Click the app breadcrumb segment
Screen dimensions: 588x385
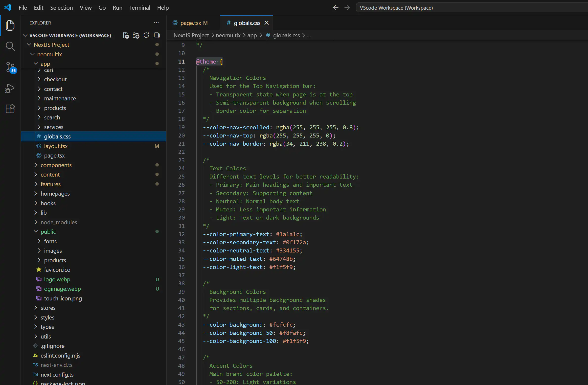252,35
